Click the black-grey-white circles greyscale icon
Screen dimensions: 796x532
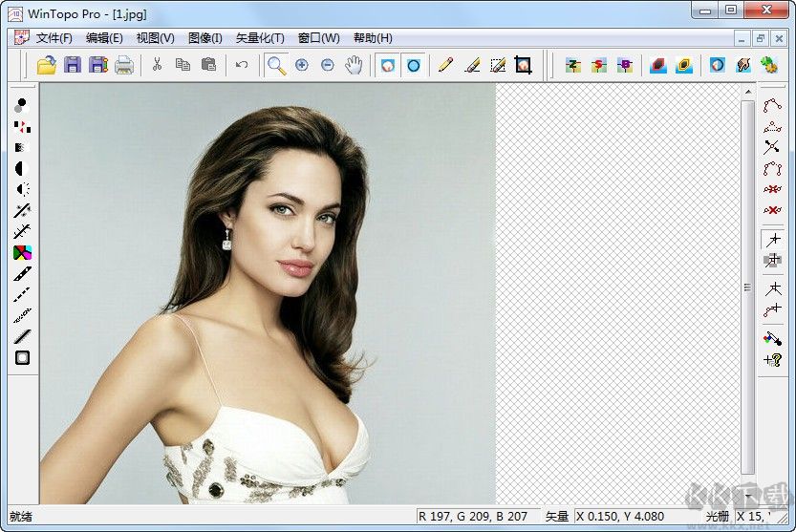(x=21, y=106)
